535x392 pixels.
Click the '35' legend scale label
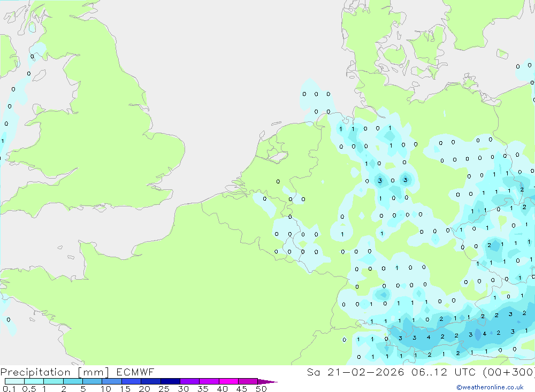pos(203,389)
